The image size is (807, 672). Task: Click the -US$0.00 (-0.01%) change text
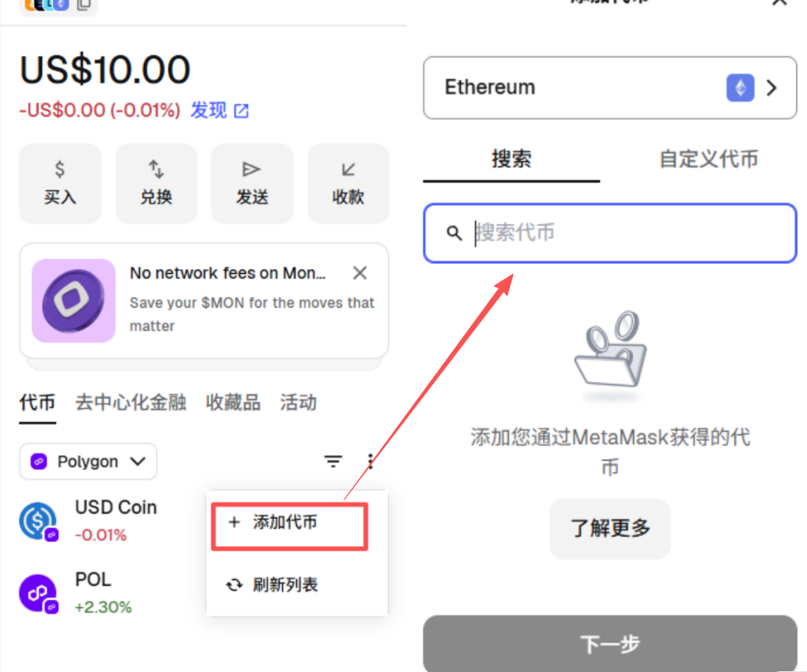click(x=100, y=110)
